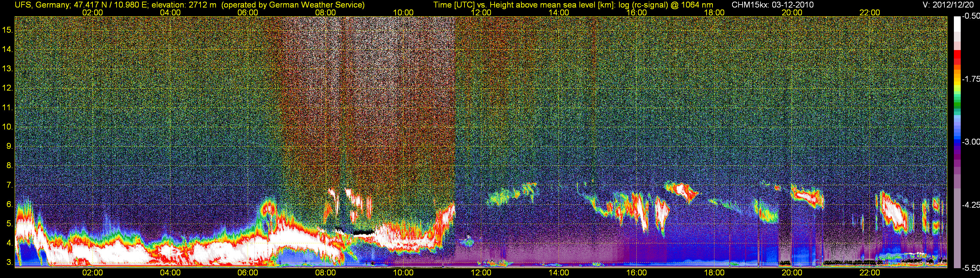This screenshot has width=980, height=278.
Task: Click the '10:00' label on the bottom time axis
Action: pos(403,273)
